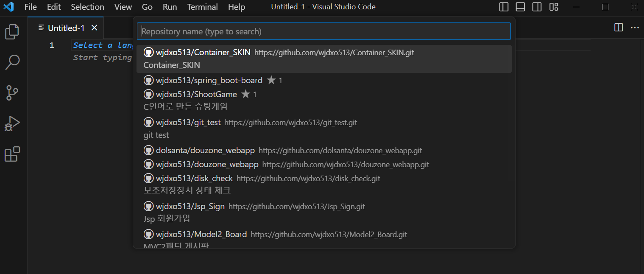Image resolution: width=644 pixels, height=274 pixels.
Task: Click the 'git test' description text
Action: [x=156, y=135]
